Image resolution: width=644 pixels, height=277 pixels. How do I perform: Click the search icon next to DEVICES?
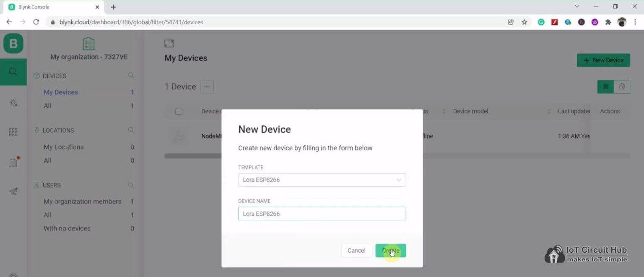[x=131, y=76]
